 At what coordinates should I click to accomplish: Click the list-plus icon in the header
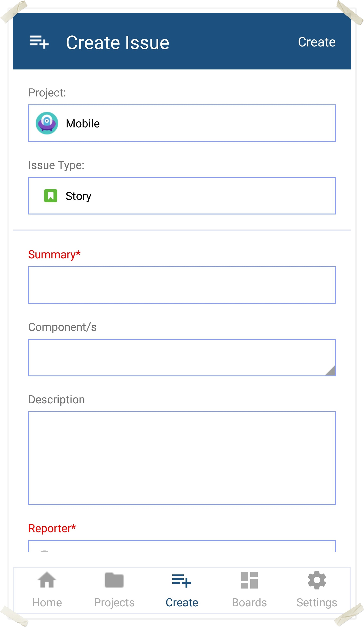(39, 42)
